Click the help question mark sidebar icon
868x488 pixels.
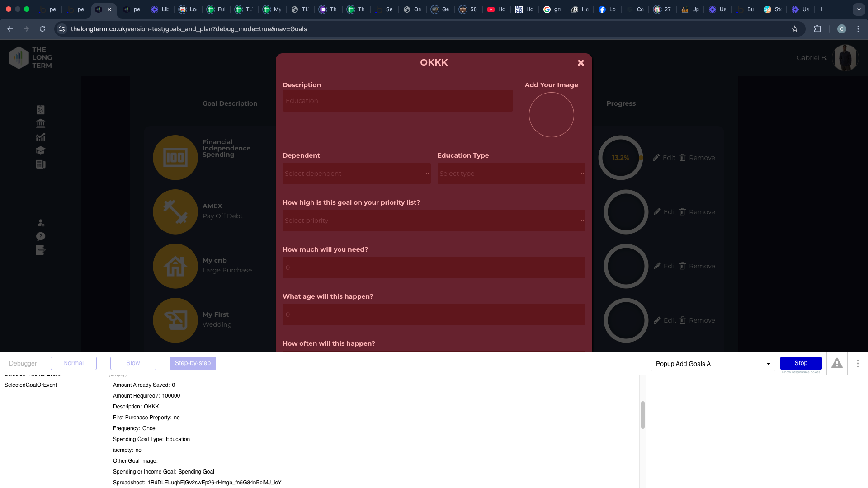coord(41,236)
